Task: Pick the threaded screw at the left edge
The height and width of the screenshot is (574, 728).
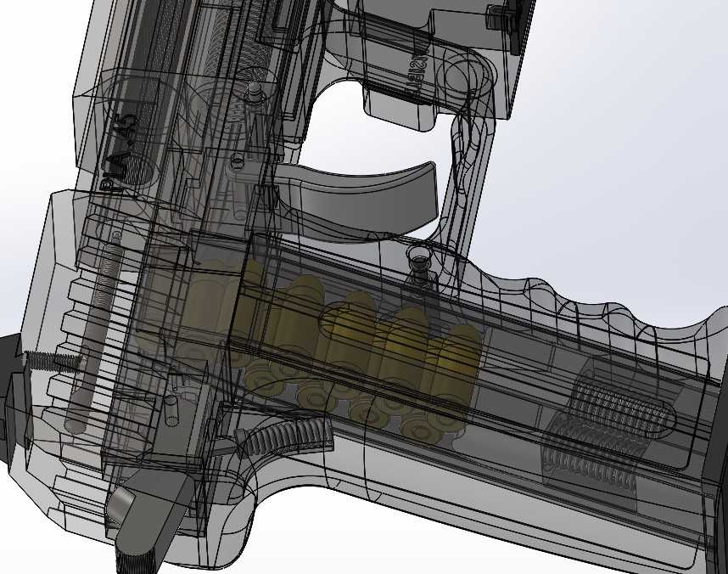Action: (x=50, y=360)
